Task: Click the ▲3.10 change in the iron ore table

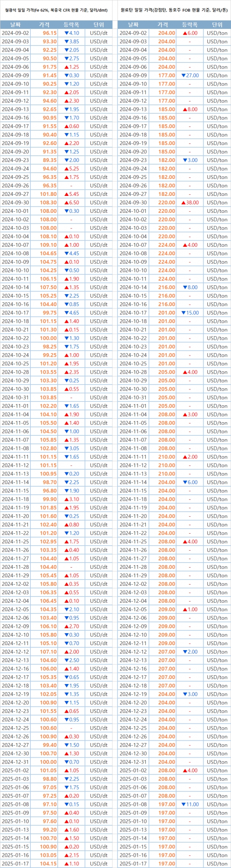Action: (x=72, y=499)
